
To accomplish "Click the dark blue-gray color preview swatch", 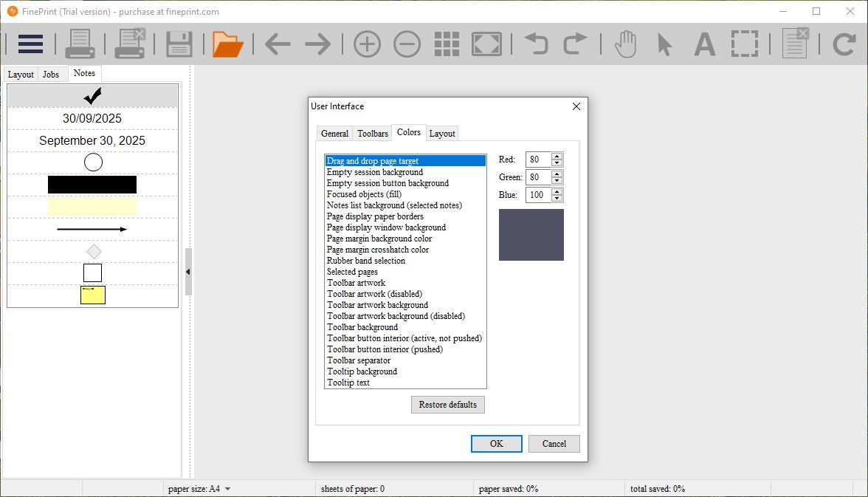I will 531,235.
